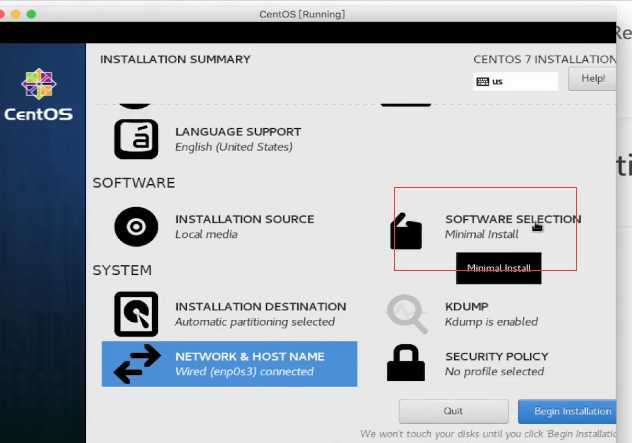Image resolution: width=632 pixels, height=443 pixels.
Task: Click 'English (United States)' text
Action: pyautogui.click(x=234, y=147)
